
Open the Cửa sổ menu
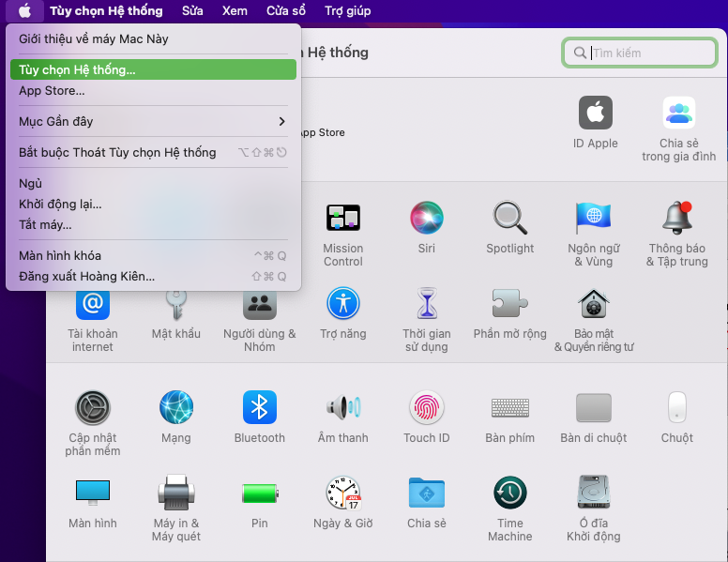tap(286, 10)
